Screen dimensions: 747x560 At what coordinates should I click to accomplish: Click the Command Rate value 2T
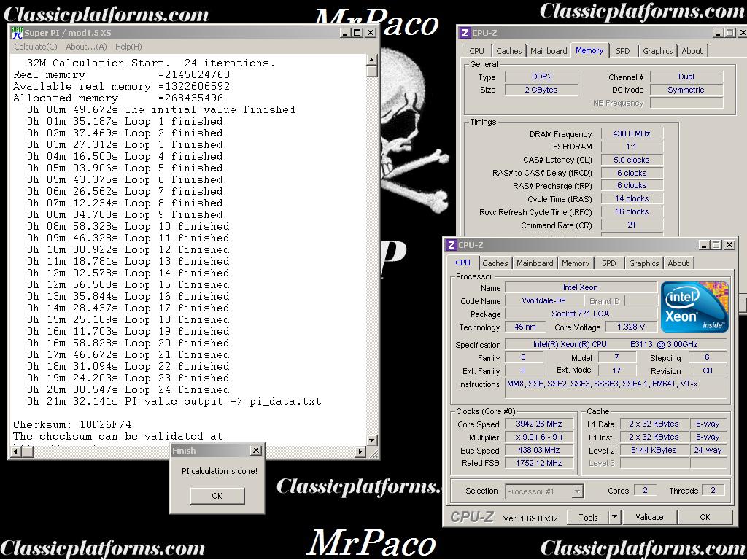click(x=632, y=225)
